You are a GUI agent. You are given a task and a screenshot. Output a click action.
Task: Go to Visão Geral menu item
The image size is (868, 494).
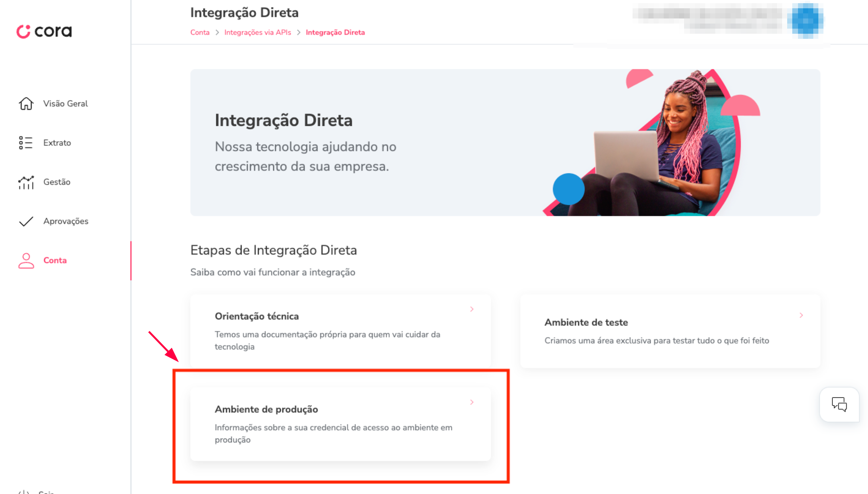pyautogui.click(x=66, y=103)
